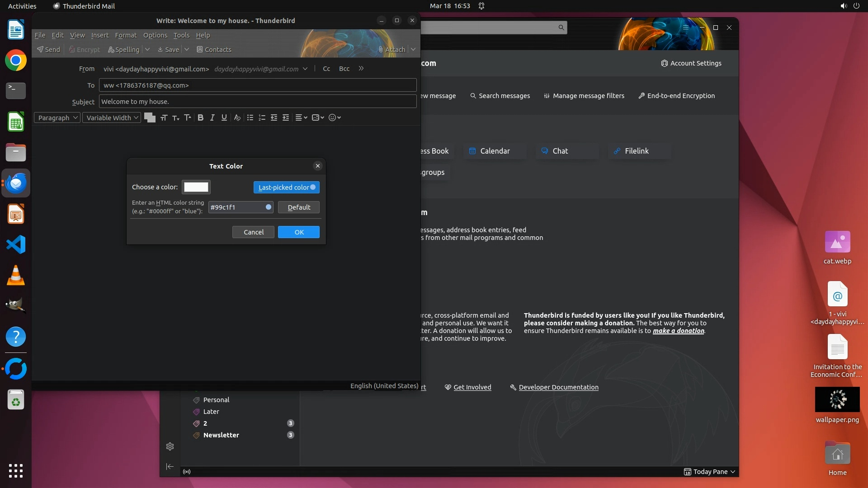Image resolution: width=868 pixels, height=488 pixels.
Task: Open the Format menu
Action: (x=126, y=35)
